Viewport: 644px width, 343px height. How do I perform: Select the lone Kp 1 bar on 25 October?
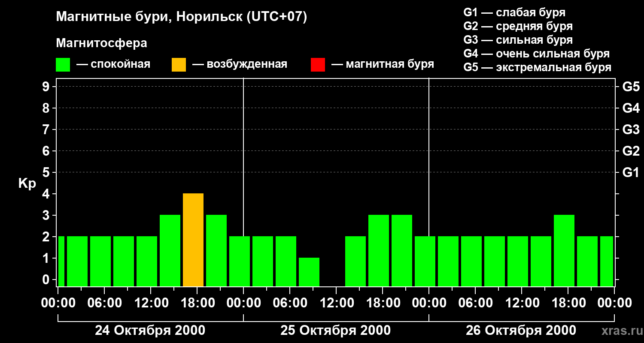(x=309, y=272)
